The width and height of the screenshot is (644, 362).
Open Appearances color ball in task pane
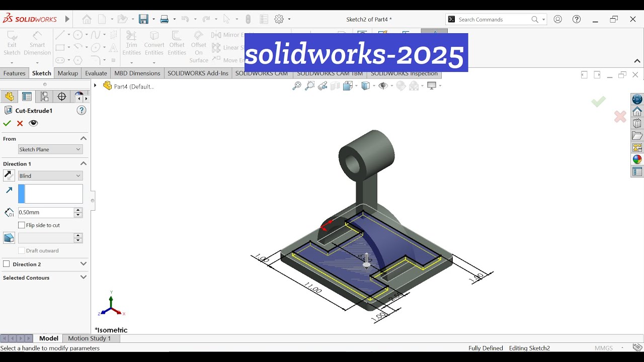[x=637, y=159]
